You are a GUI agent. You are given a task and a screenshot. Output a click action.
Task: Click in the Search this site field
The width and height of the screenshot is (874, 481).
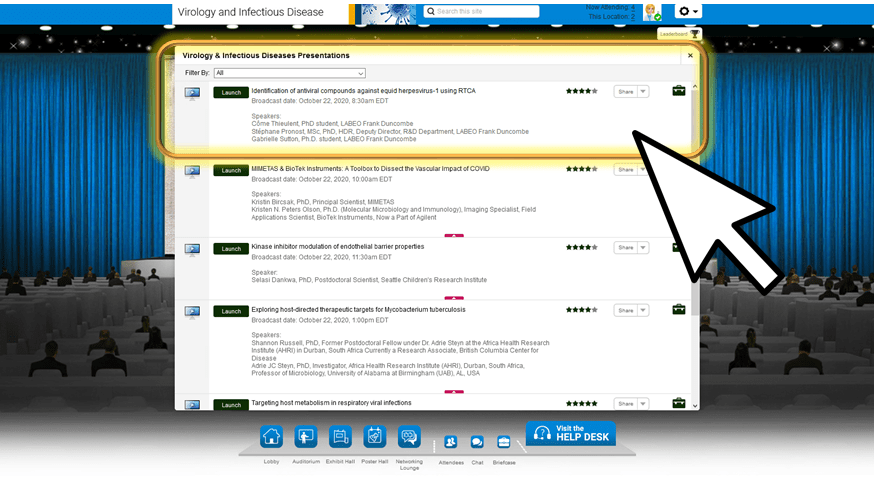482,11
